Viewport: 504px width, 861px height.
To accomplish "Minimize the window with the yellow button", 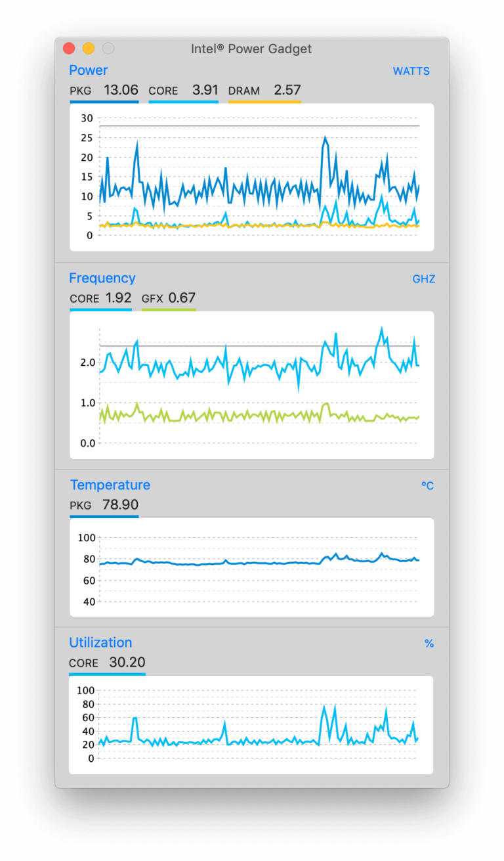I will coord(89,49).
